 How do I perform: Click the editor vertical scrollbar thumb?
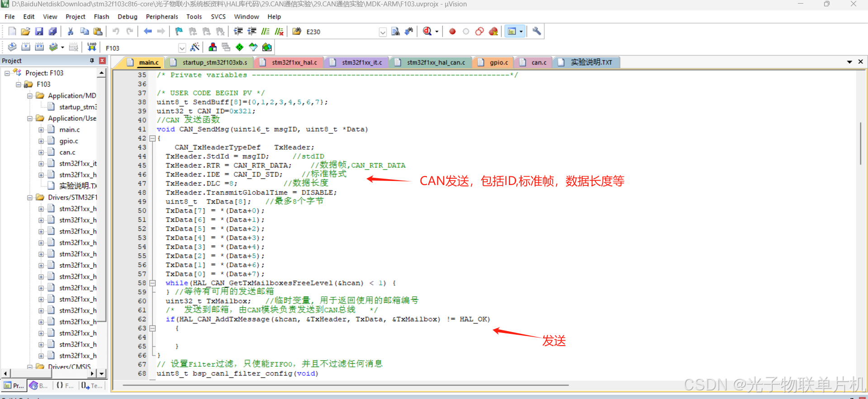coord(861,143)
